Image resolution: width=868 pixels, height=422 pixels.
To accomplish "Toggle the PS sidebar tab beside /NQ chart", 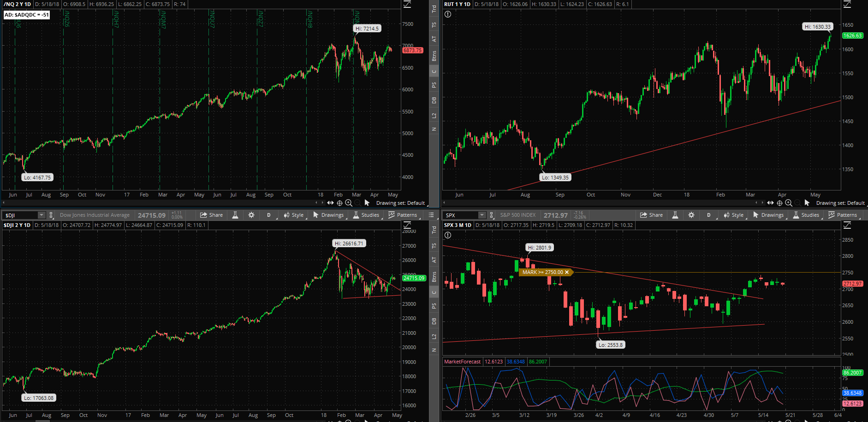I will pos(434,85).
